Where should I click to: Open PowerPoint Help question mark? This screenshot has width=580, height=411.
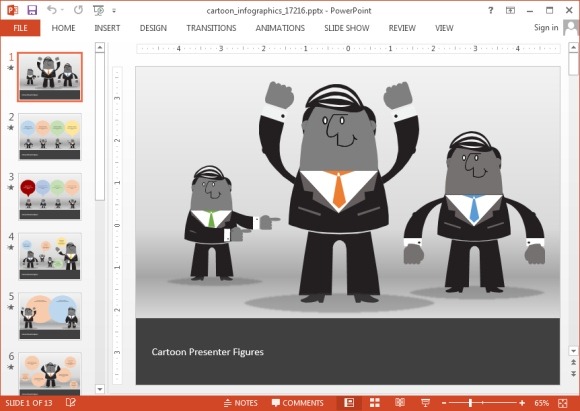tap(490, 10)
